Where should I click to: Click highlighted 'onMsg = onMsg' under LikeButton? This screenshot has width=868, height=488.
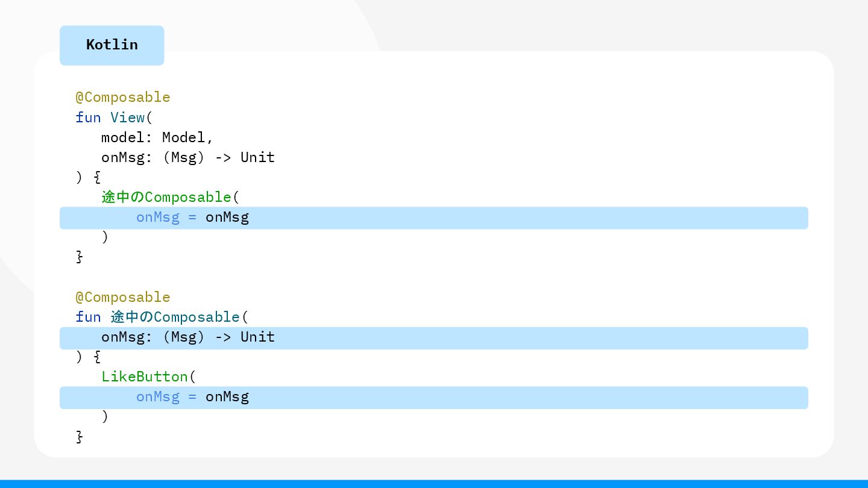(x=433, y=398)
